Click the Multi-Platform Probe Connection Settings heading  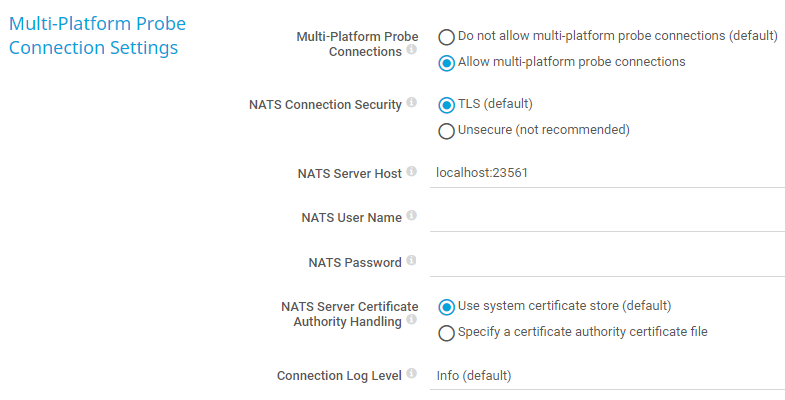pyautogui.click(x=97, y=35)
